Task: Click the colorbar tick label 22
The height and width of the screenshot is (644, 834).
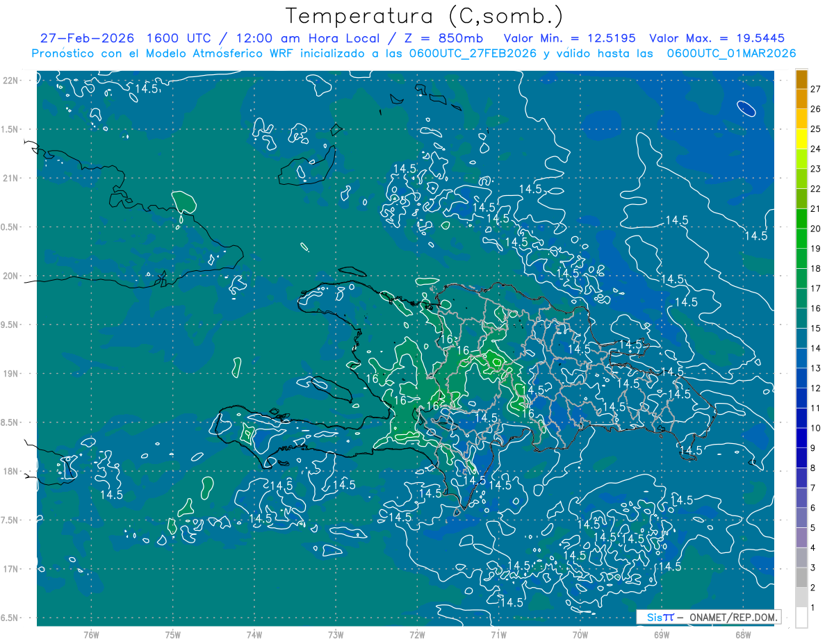Action: [x=815, y=188]
